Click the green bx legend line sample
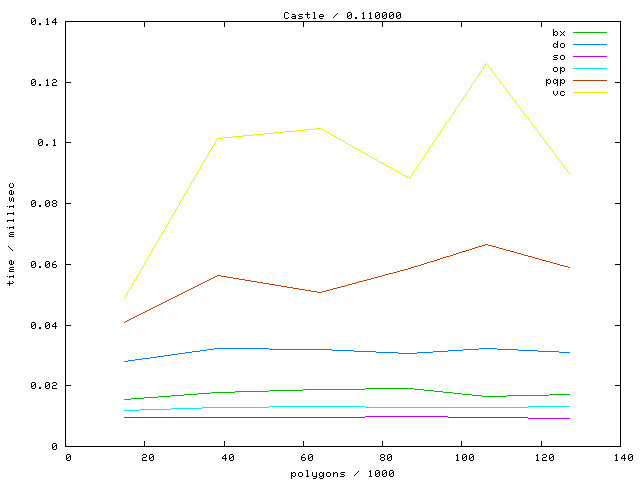This screenshot has height=480, width=640. [x=590, y=33]
